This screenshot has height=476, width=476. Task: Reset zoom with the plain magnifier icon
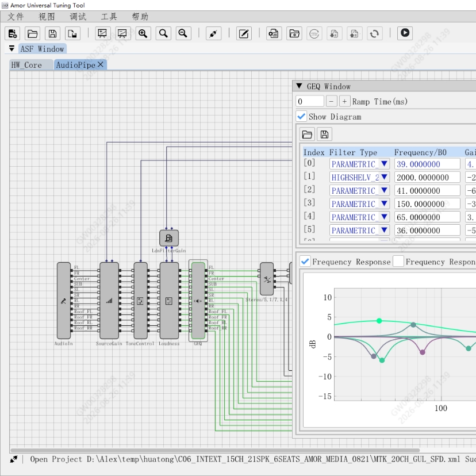click(x=163, y=33)
